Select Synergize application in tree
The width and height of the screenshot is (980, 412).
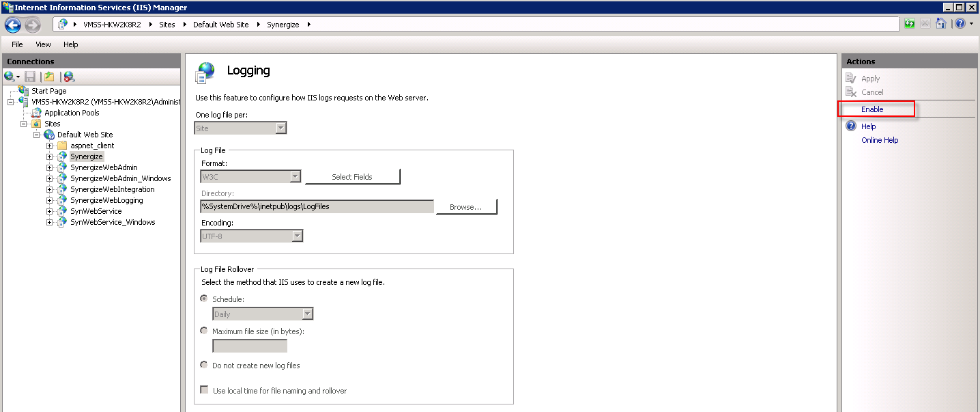click(x=87, y=156)
